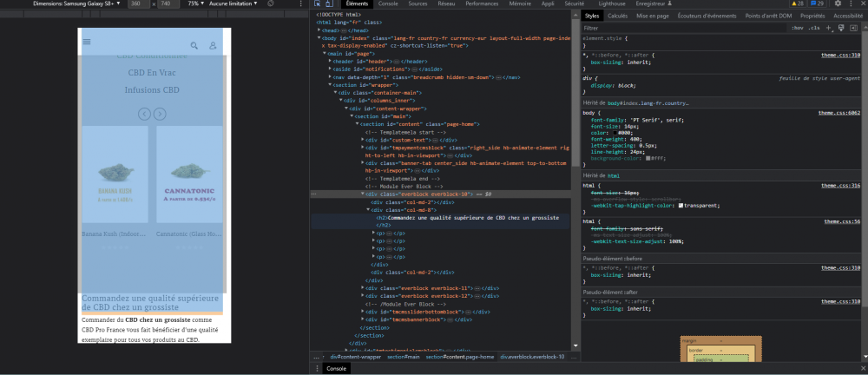The height and width of the screenshot is (375, 868).
Task: Click the search magnifier on mobile page
Action: (194, 45)
